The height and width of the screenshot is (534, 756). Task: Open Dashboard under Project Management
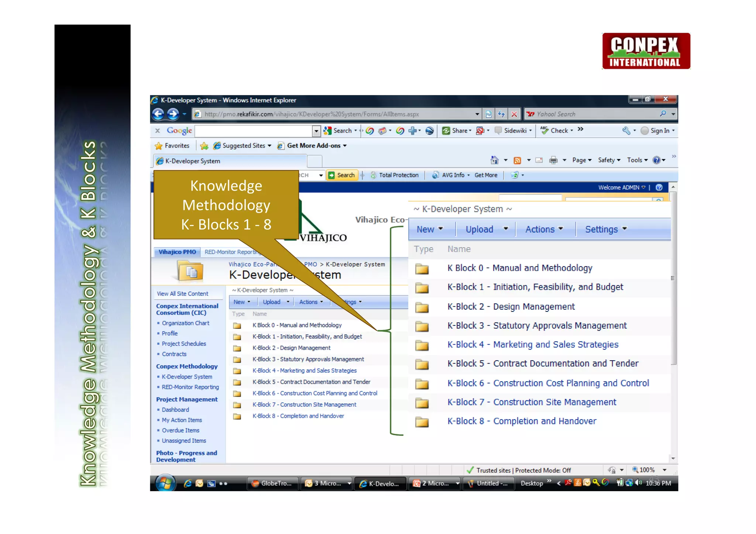tap(175, 410)
